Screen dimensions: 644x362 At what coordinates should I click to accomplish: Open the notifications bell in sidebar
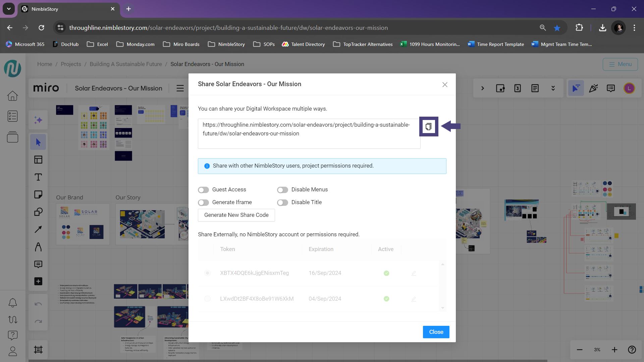(x=13, y=303)
